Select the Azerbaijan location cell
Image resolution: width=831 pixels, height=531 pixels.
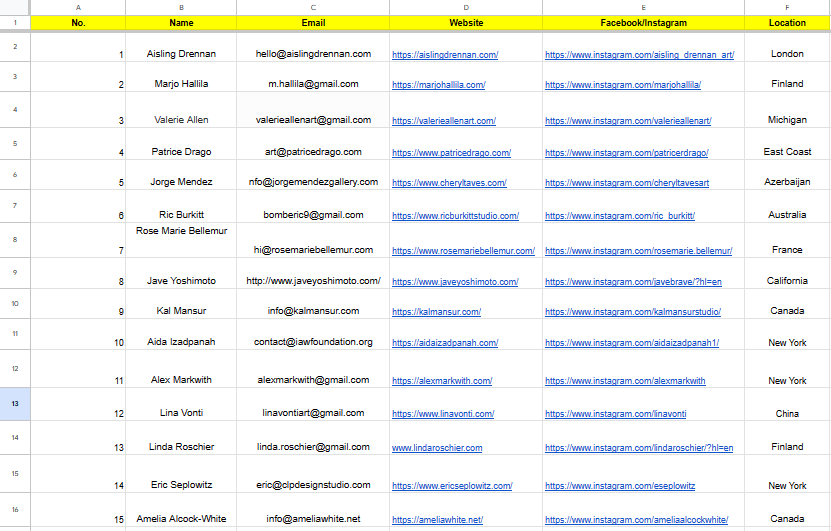pyautogui.click(x=787, y=175)
